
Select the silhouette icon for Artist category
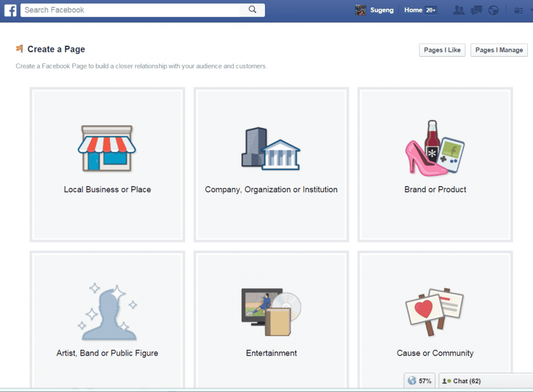coord(107,311)
